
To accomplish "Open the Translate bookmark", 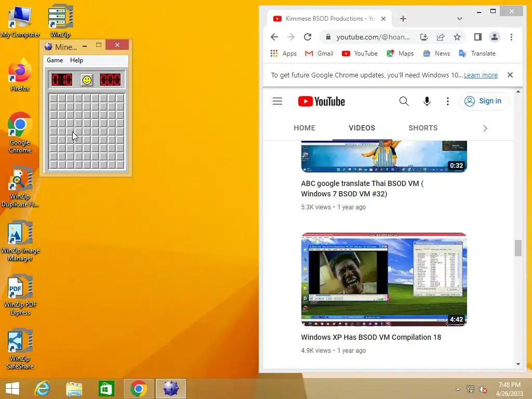I will [477, 54].
